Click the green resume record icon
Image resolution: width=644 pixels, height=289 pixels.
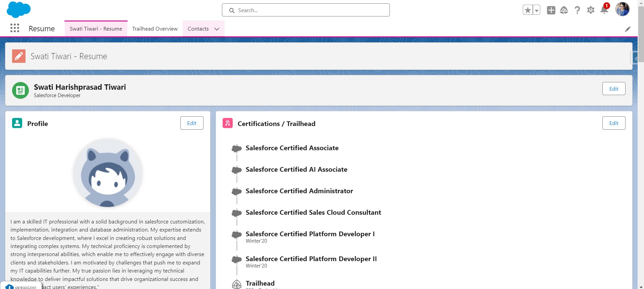click(x=20, y=90)
